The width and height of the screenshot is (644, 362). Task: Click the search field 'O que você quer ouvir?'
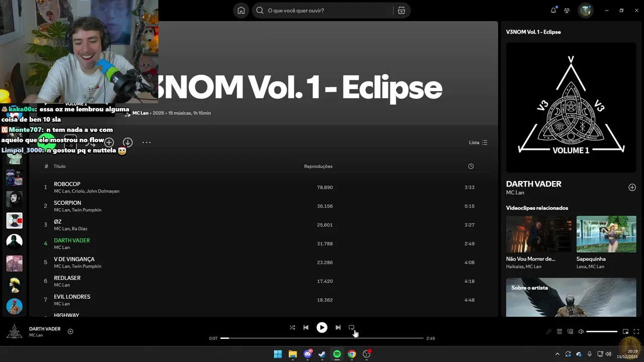322,11
